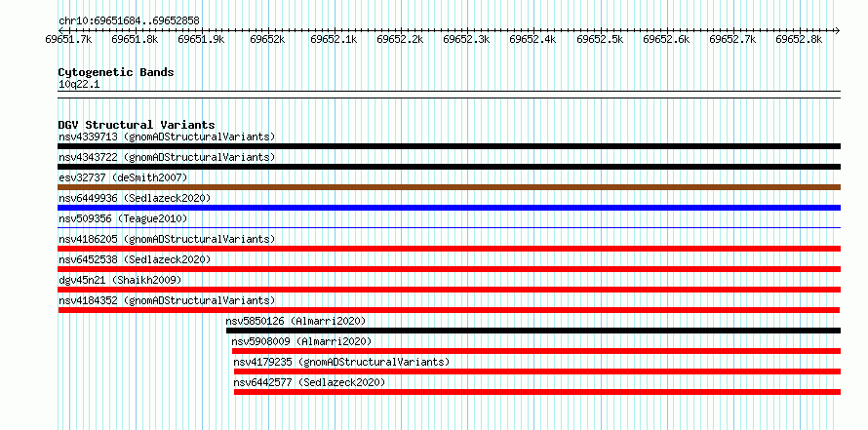This screenshot has height=430, width=868.
Task: Click the red bar of nsv6452538
Action: 449,269
